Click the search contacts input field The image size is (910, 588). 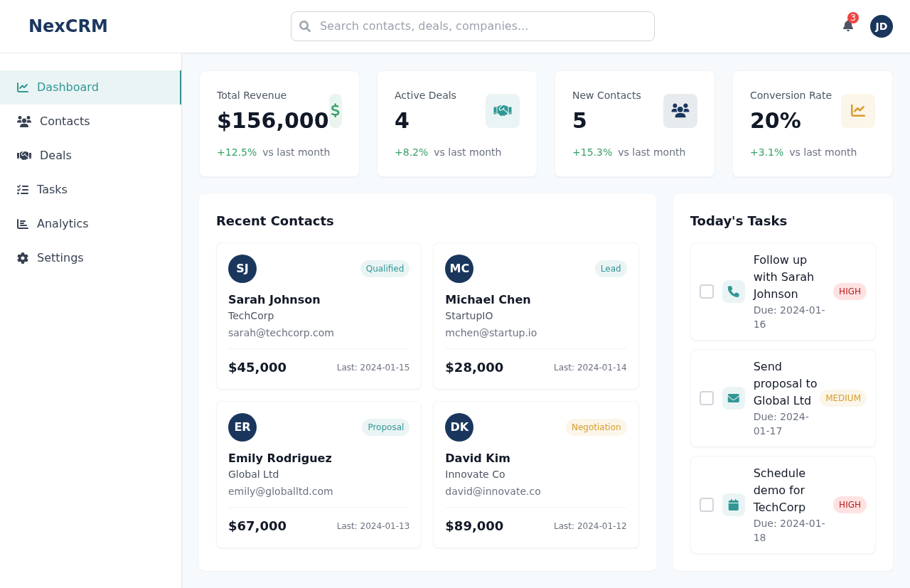pos(472,26)
